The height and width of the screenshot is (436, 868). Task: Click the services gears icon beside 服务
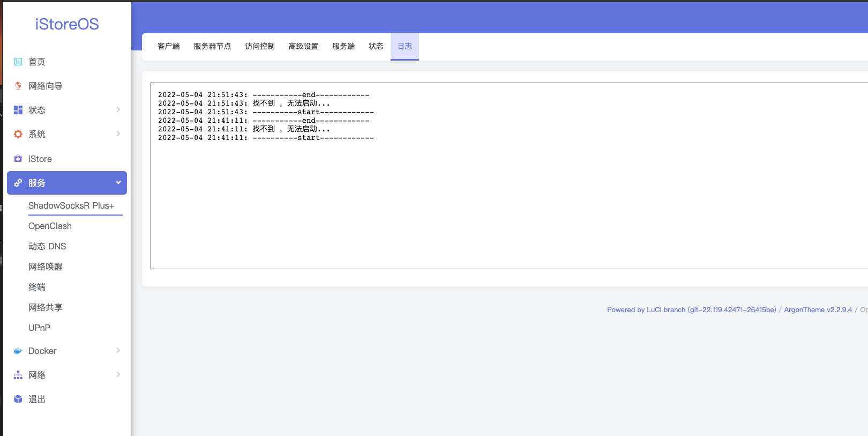click(18, 183)
